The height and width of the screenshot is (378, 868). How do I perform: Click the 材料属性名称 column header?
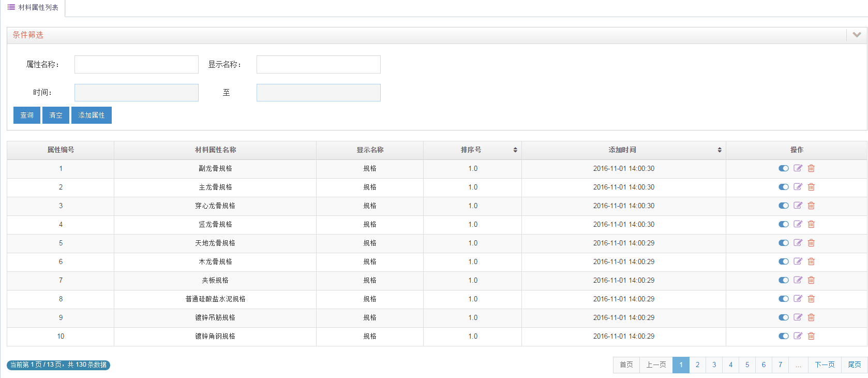(215, 150)
